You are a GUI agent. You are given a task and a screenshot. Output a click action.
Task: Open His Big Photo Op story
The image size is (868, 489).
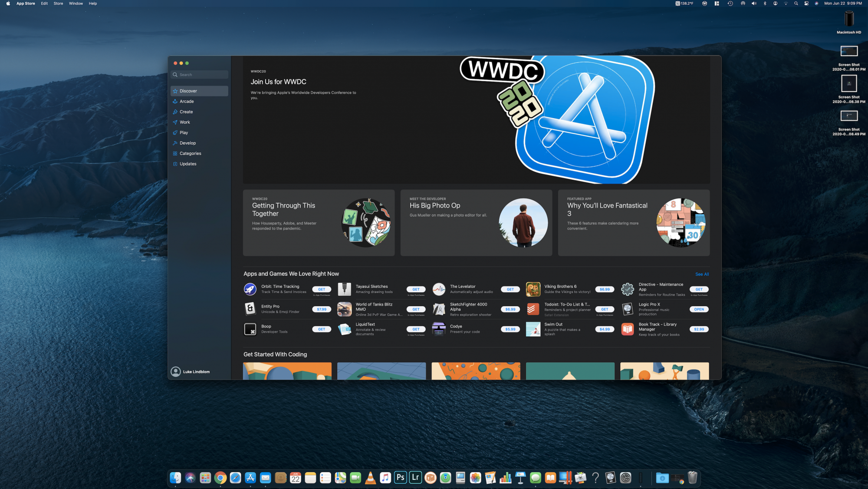(x=476, y=223)
